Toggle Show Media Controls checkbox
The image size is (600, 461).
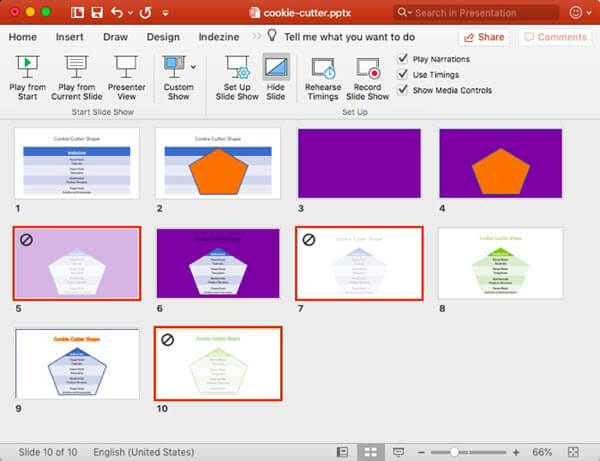pyautogui.click(x=403, y=90)
